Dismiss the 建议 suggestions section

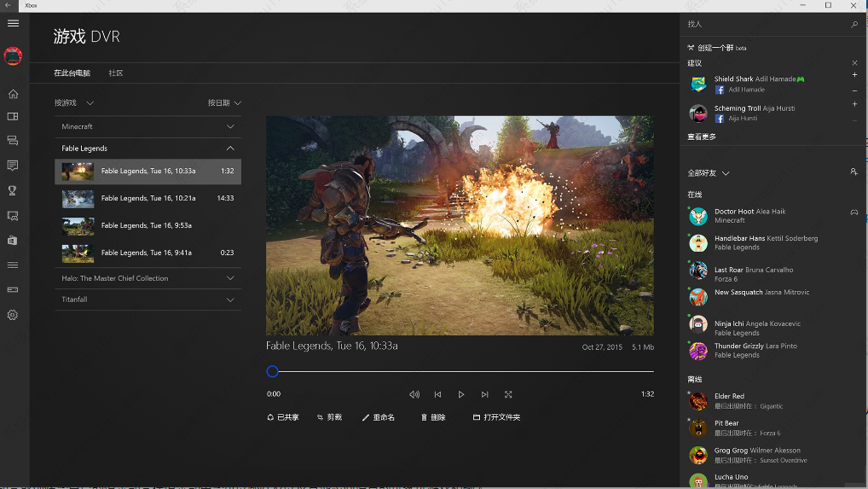coord(854,63)
